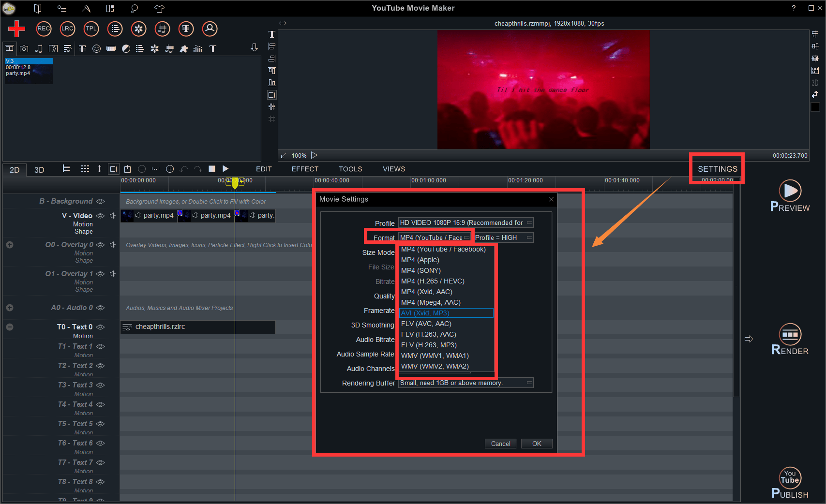Click the RENDER button
Viewport: 826px width, 504px height.
tap(790, 340)
